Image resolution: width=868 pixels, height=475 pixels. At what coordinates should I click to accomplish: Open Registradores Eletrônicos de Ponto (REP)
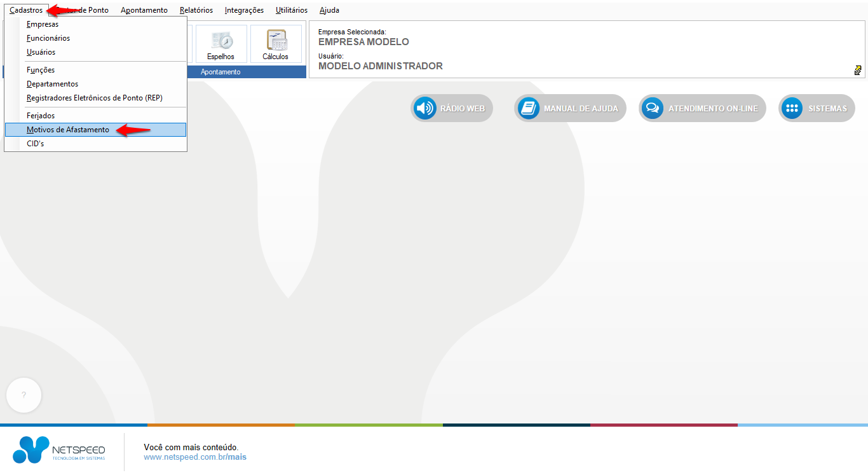[96, 98]
